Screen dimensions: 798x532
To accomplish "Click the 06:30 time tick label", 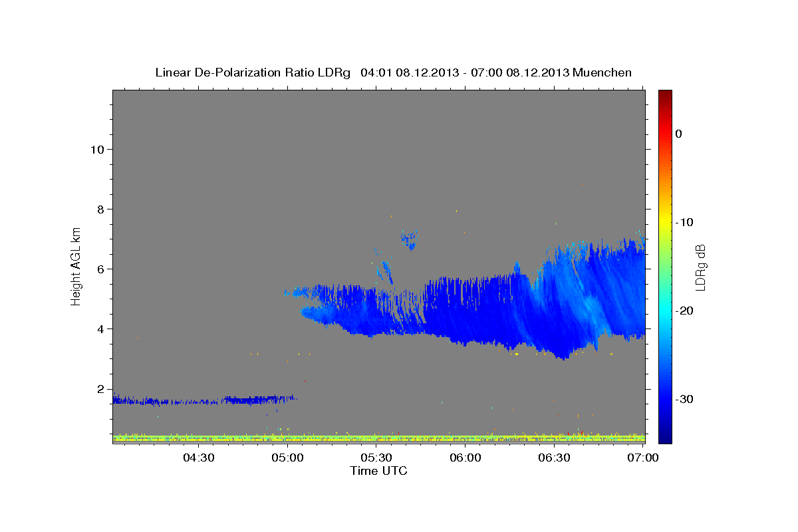I will point(554,458).
